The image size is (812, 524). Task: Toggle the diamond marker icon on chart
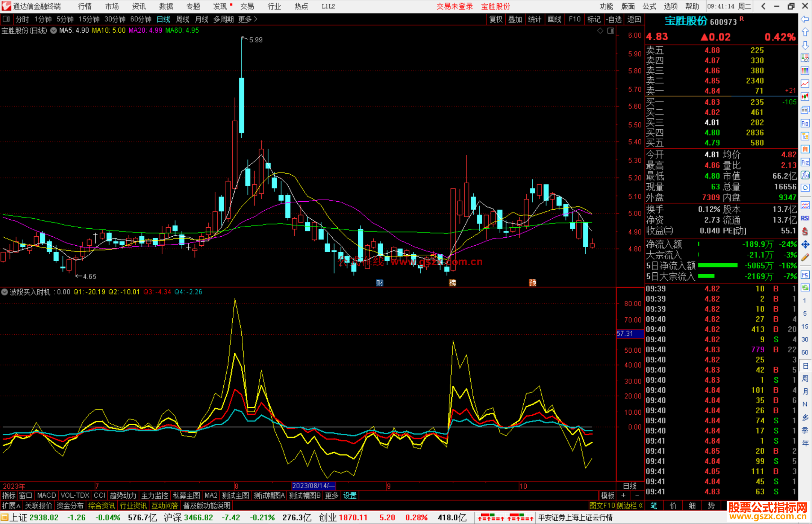tap(600, 31)
